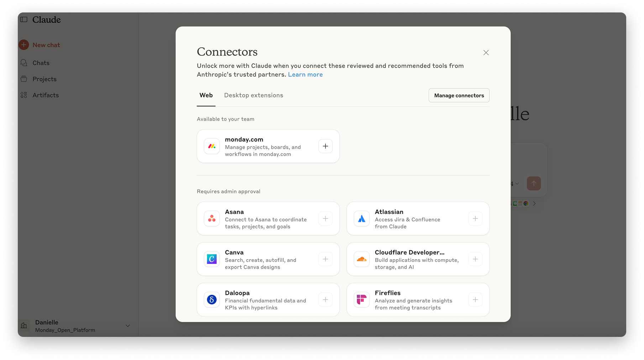Viewport: 644px width, 360px height.
Task: Click the Cloudflare logo icon
Action: (362, 259)
